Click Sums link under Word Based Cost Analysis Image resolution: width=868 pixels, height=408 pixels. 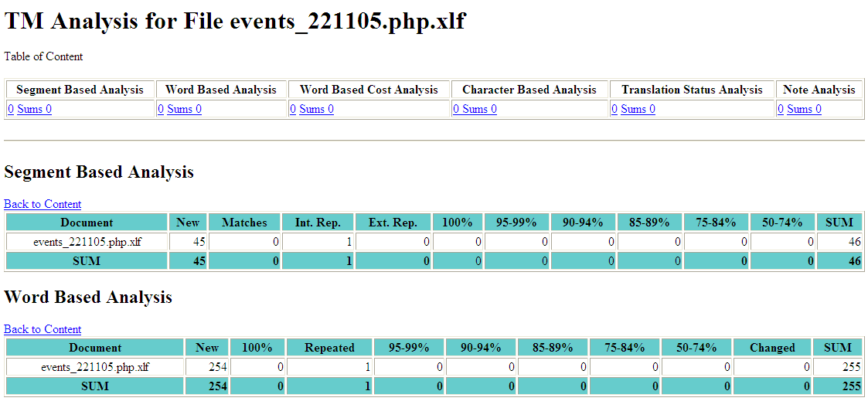(311, 109)
